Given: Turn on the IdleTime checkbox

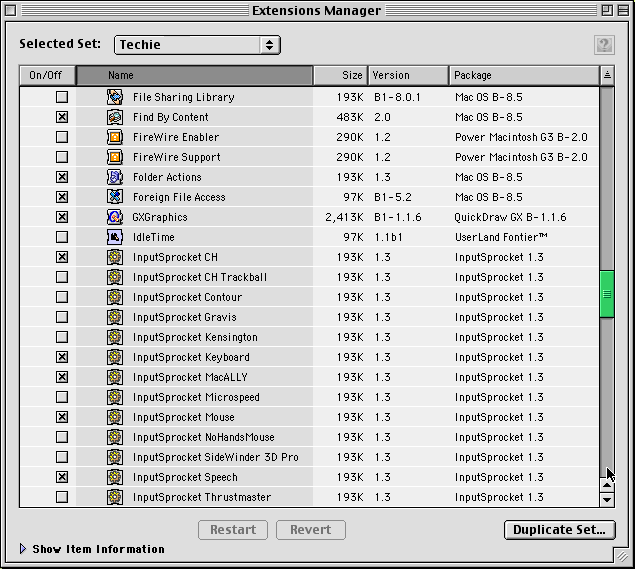Looking at the screenshot, I should [x=62, y=237].
